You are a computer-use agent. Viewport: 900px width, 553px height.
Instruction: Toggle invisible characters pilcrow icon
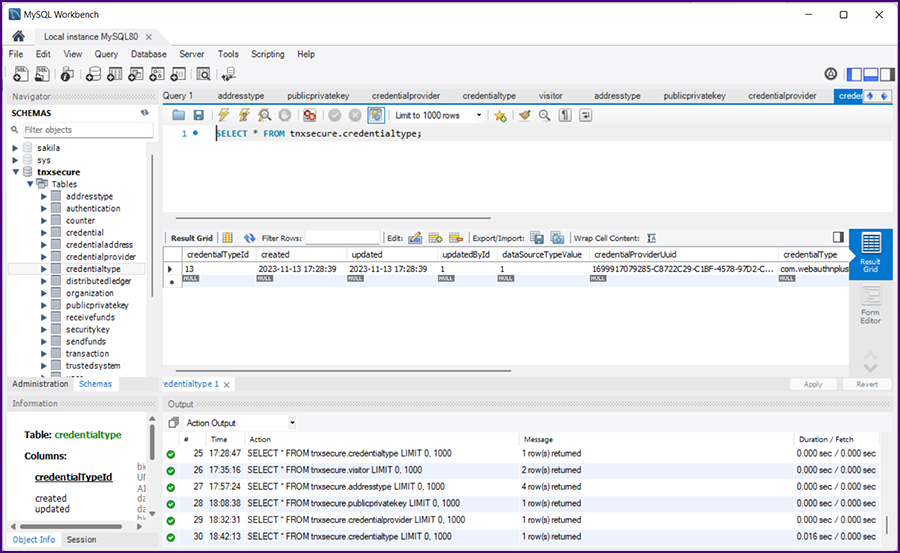pyautogui.click(x=565, y=115)
